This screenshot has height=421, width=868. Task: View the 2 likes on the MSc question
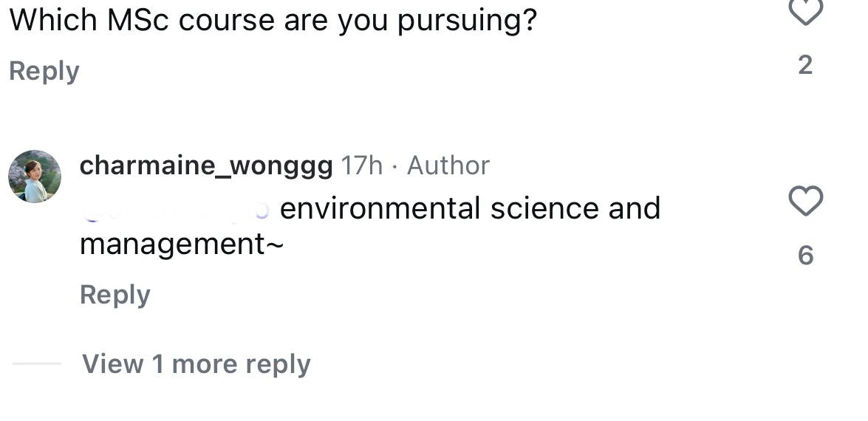coord(805,65)
